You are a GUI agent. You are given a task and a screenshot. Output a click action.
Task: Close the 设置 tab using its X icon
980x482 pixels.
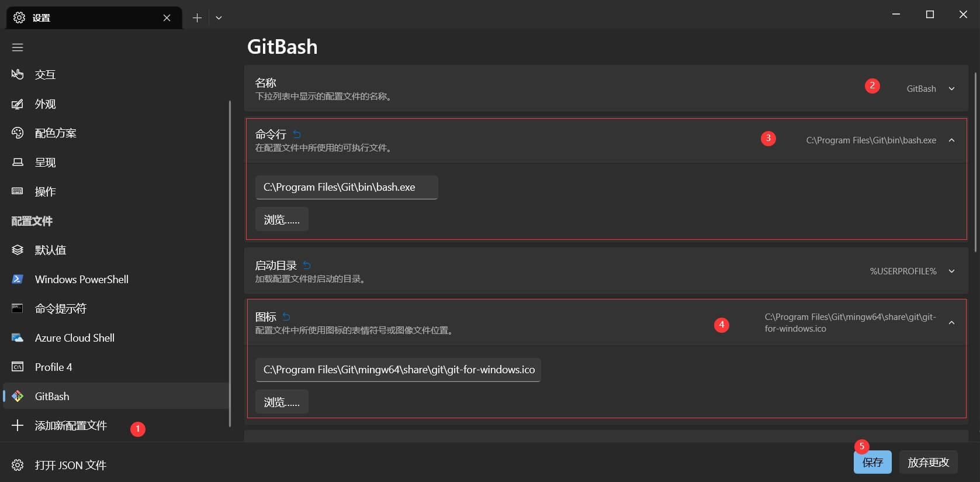167,18
